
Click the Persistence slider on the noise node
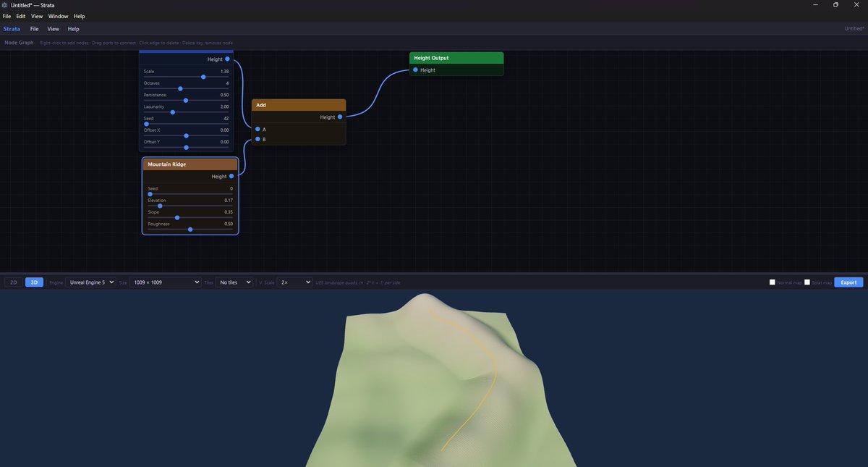pyautogui.click(x=186, y=100)
